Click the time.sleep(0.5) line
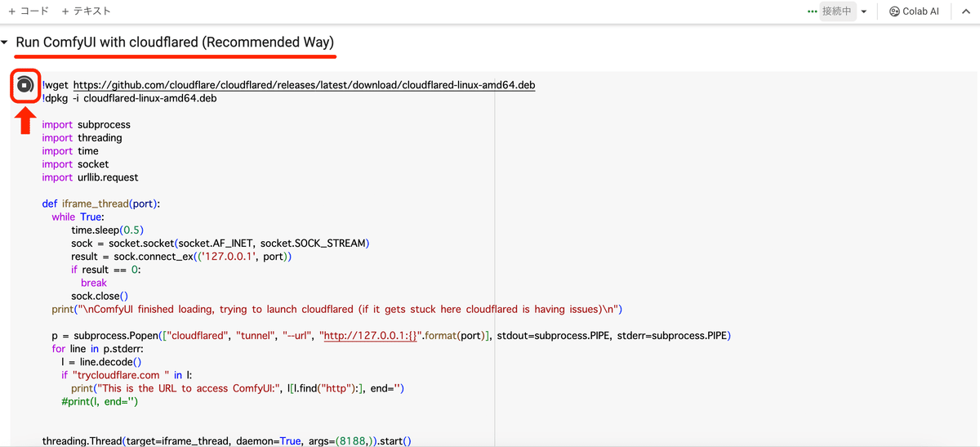 coord(108,230)
